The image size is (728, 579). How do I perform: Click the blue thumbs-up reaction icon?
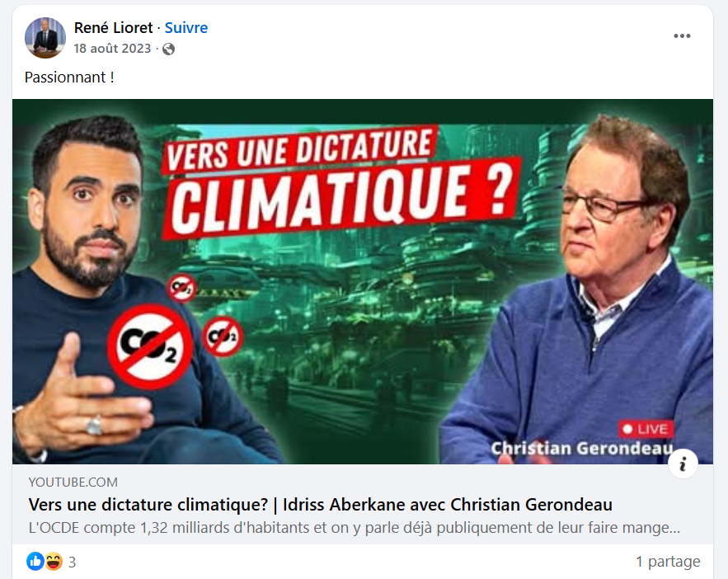click(35, 562)
